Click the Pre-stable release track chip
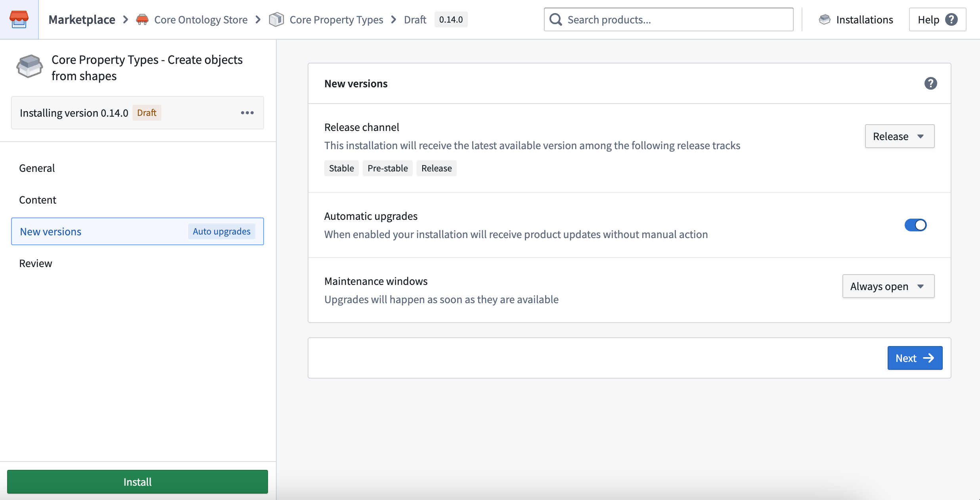This screenshot has width=980, height=500. 387,168
